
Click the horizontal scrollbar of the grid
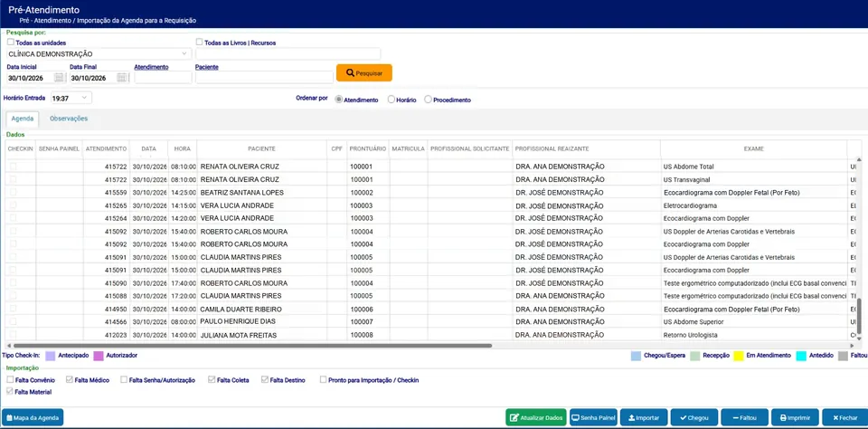252,346
